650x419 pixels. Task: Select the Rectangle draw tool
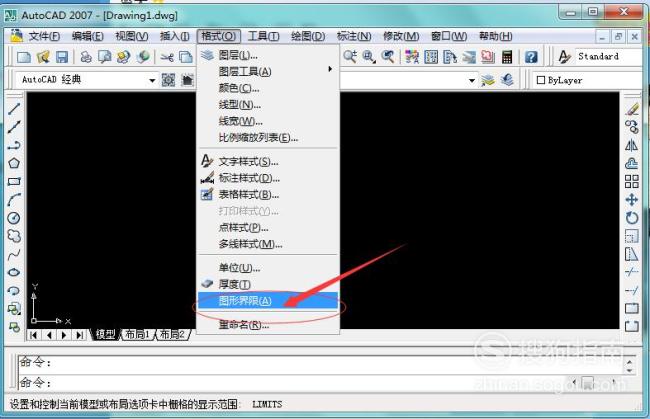[x=14, y=182]
